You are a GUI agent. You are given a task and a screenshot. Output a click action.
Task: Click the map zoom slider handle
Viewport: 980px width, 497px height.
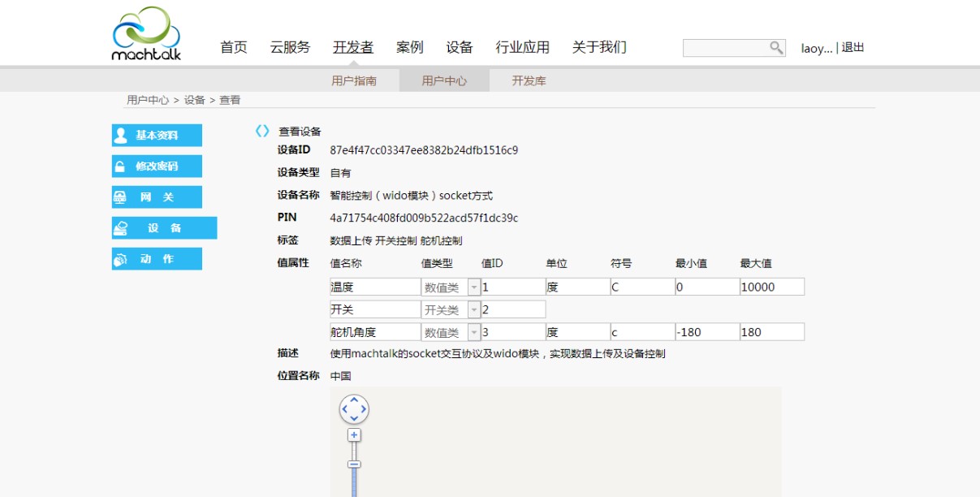pos(354,465)
